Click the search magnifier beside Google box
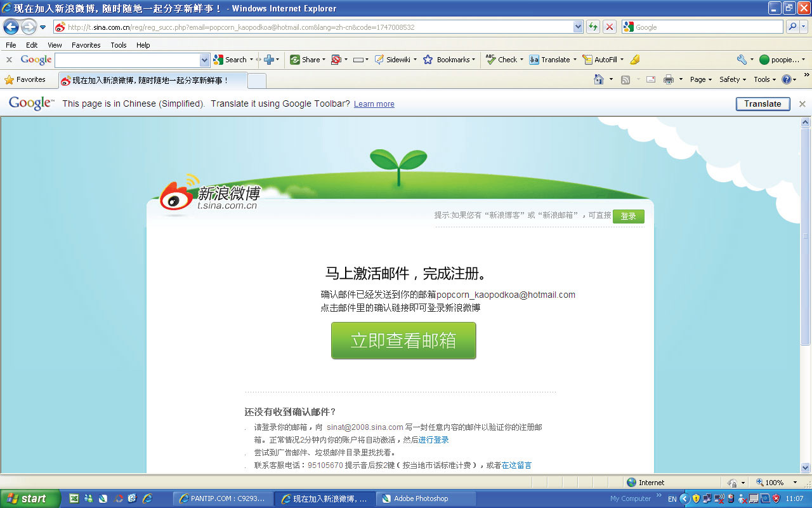Viewport: 812px width, 508px height. pos(792,27)
